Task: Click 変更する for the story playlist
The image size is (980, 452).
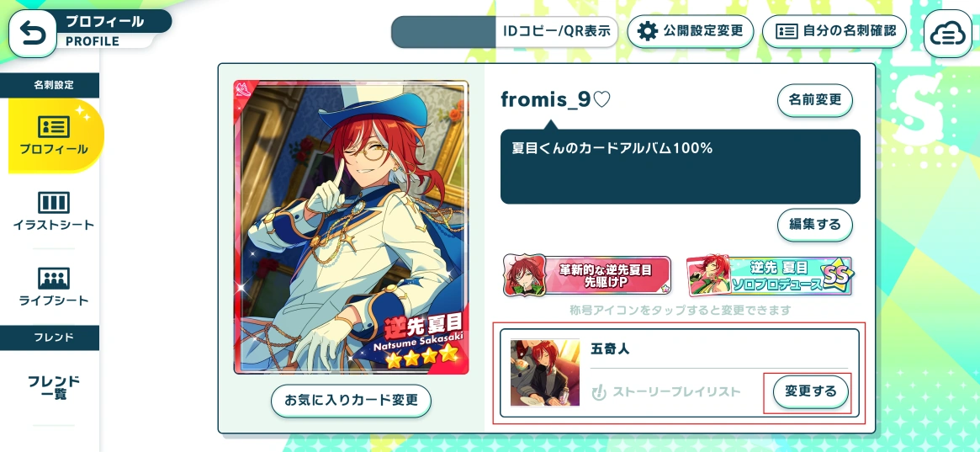Action: click(811, 392)
